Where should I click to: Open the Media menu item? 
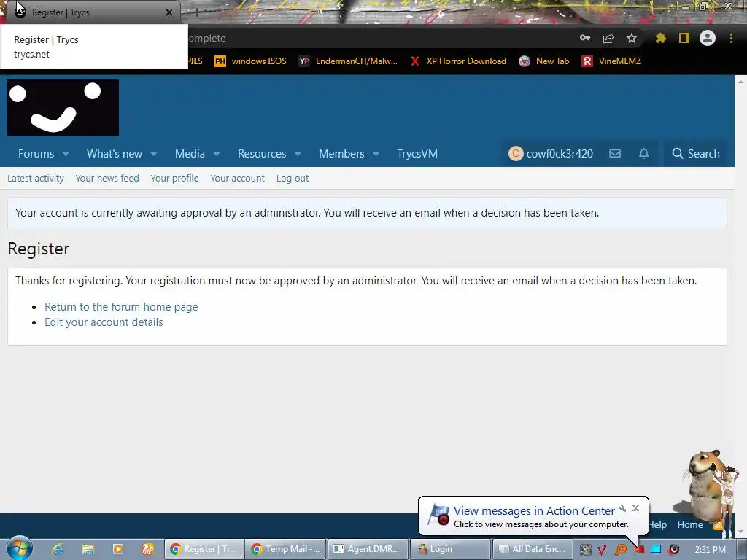190,154
